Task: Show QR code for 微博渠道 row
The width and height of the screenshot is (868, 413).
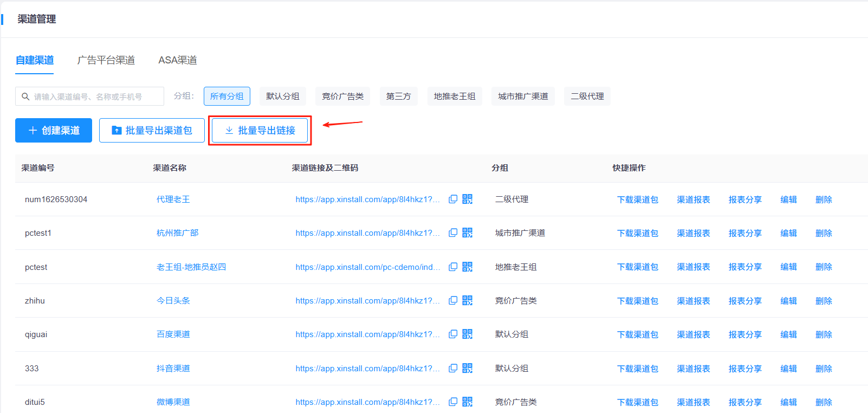Action: tap(468, 402)
